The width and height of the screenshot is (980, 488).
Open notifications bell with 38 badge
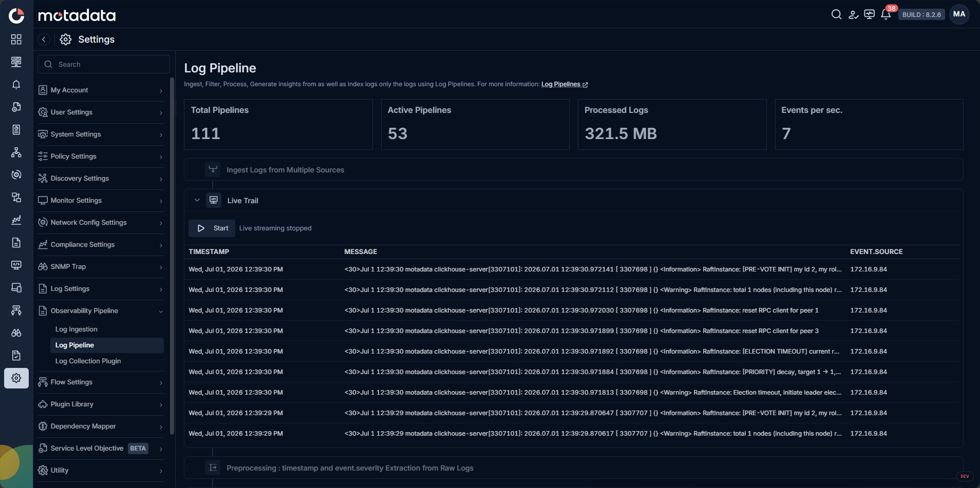(886, 14)
